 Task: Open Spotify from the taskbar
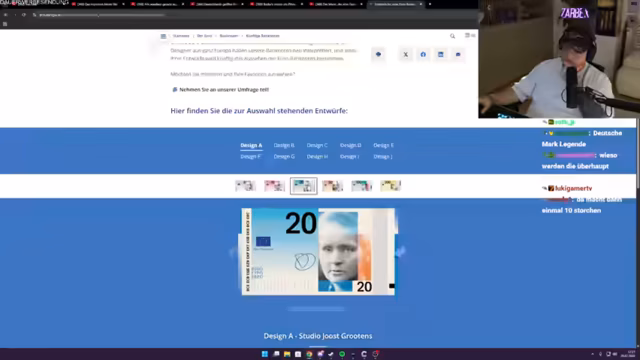coord(342,354)
